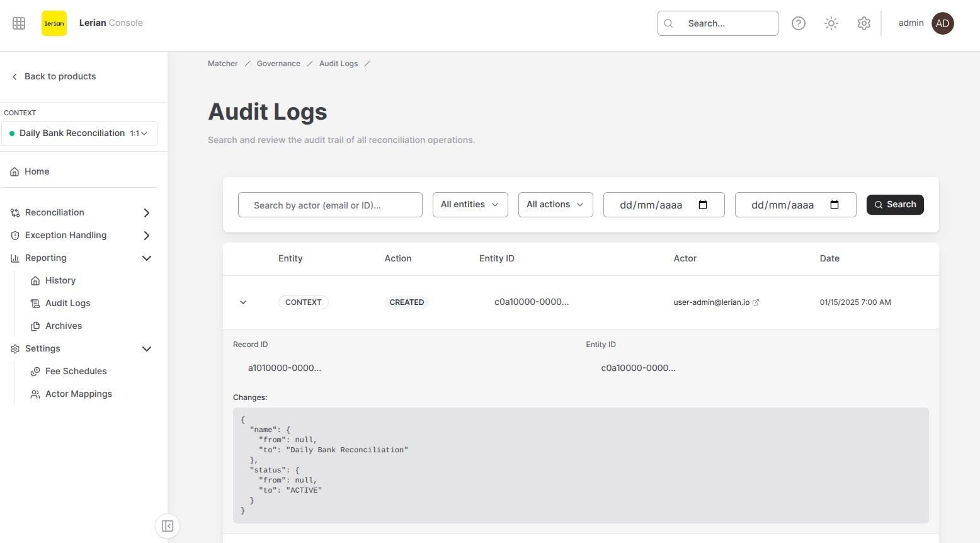Collapse the Settings section chevron

tap(147, 349)
